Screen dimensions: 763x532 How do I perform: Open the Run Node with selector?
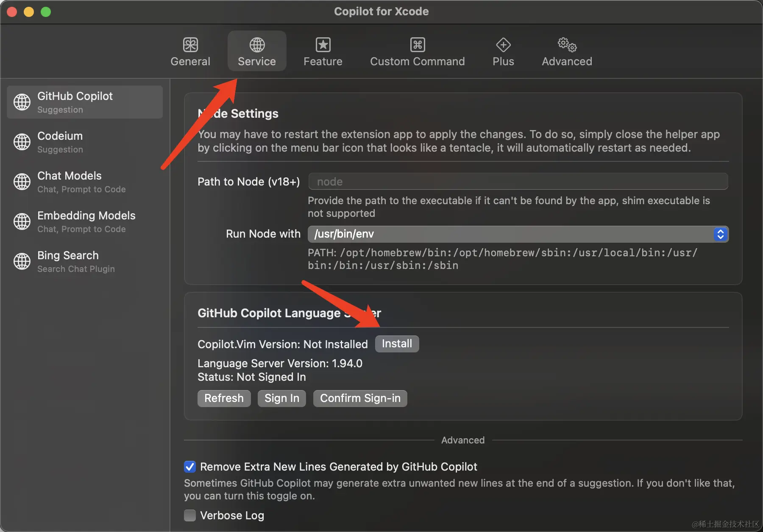coord(719,234)
